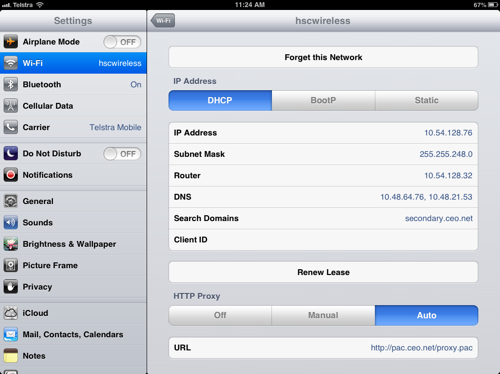Select DHCP IP address mode
This screenshot has width=500, height=374.
click(x=220, y=100)
